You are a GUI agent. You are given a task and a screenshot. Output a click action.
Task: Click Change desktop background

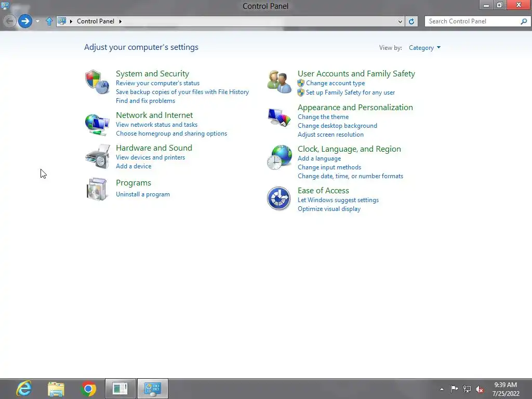pos(337,126)
